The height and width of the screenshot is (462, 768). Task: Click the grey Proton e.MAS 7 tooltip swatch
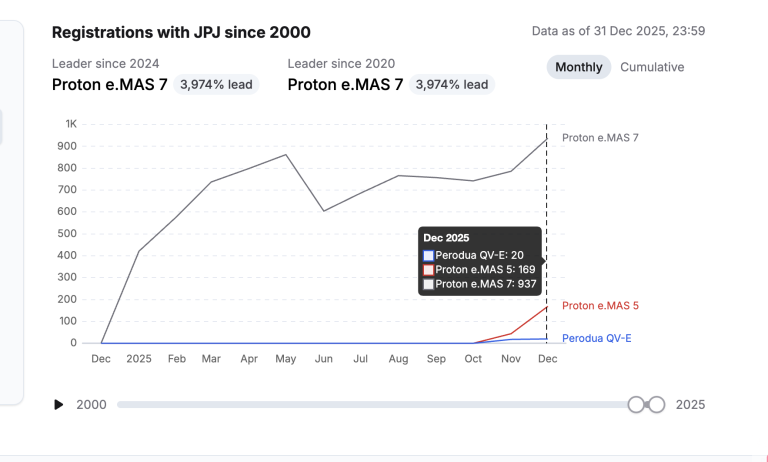(429, 284)
